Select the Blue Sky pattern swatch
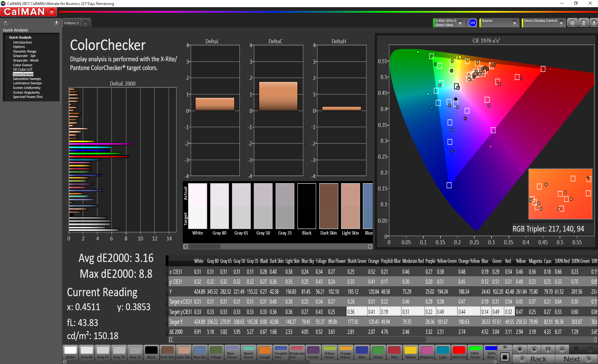Screen dimensions: 598x364 200,352
